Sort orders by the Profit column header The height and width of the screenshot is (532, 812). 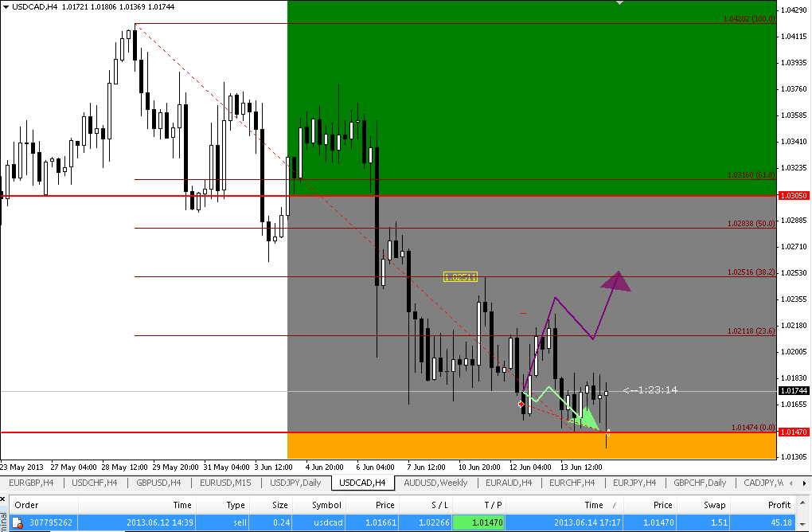coord(779,505)
